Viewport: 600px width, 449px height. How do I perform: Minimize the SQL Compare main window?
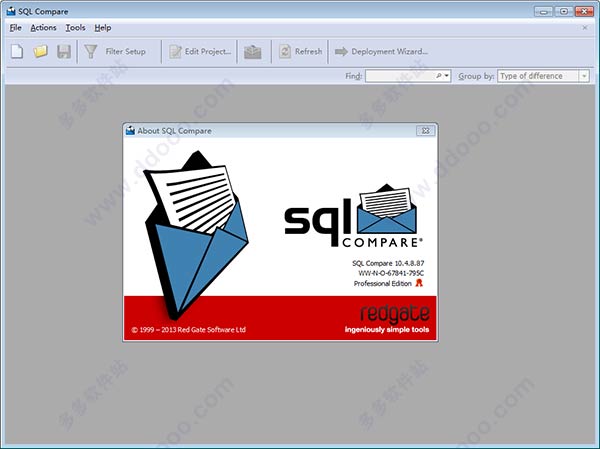(543, 11)
